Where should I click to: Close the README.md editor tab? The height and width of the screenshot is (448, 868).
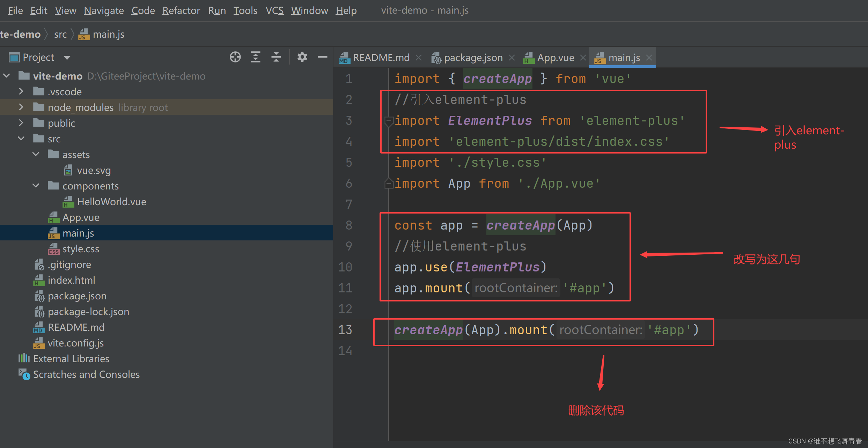419,58
